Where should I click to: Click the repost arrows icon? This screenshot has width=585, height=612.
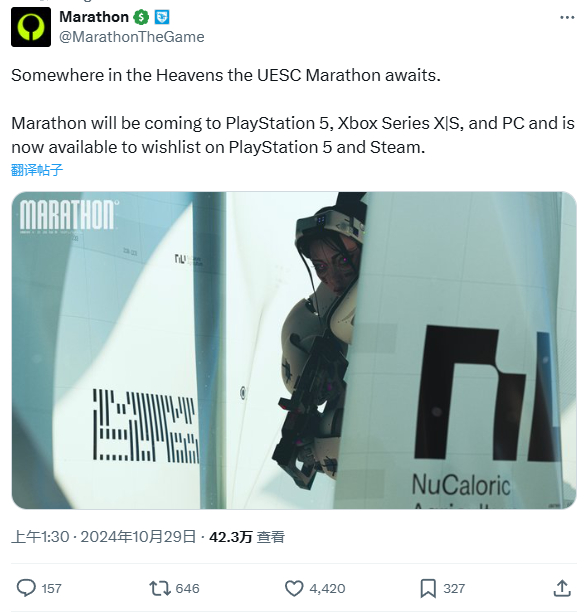coord(160,588)
